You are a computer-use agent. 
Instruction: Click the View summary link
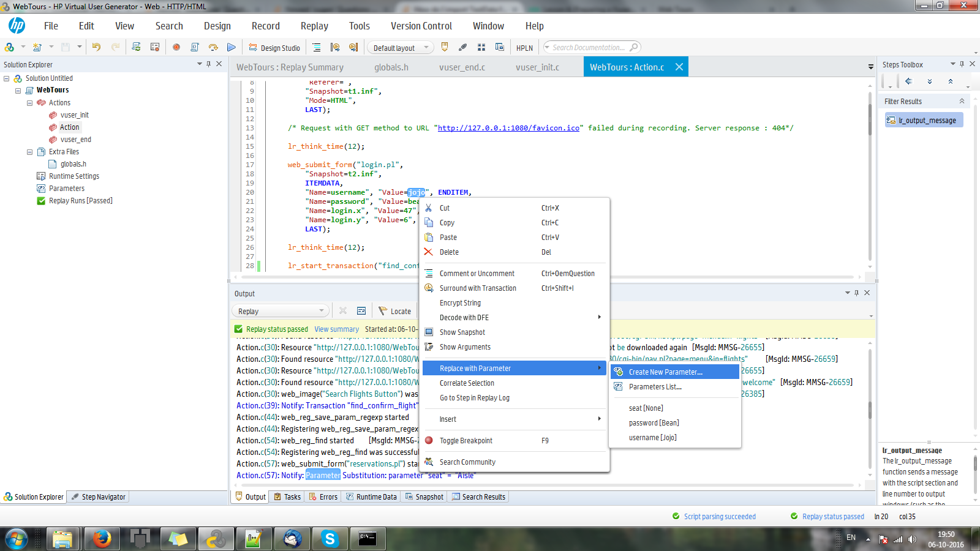(336, 329)
